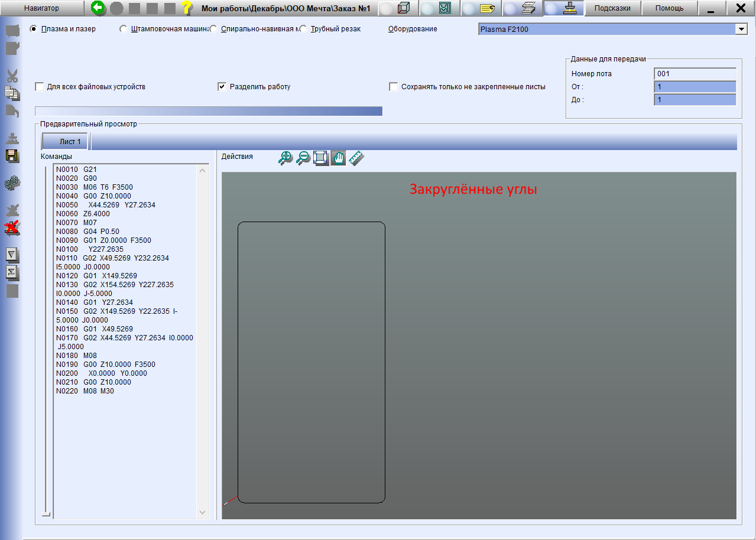Click the blue gradient progress bar

(x=209, y=111)
